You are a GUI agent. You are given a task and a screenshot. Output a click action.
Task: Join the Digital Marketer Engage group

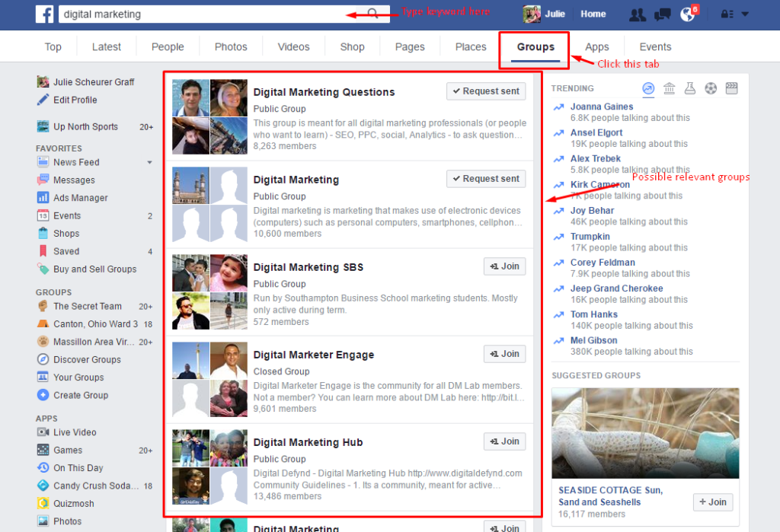tap(504, 354)
